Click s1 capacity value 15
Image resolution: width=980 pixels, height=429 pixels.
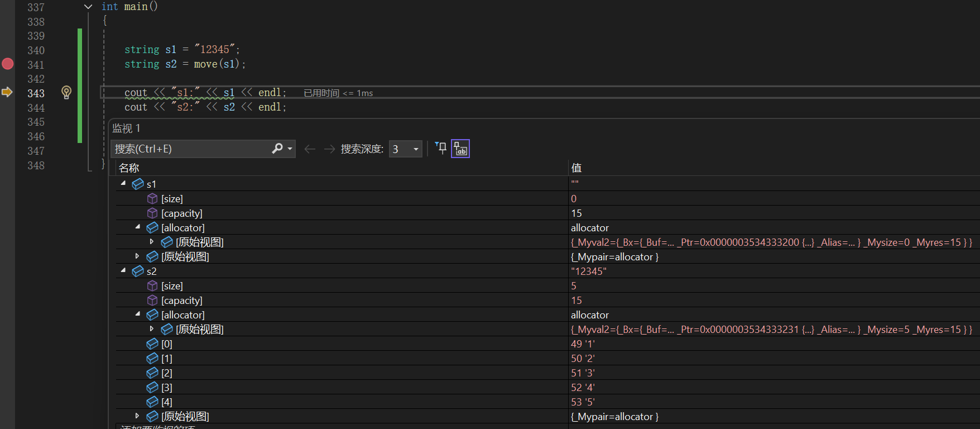click(577, 213)
